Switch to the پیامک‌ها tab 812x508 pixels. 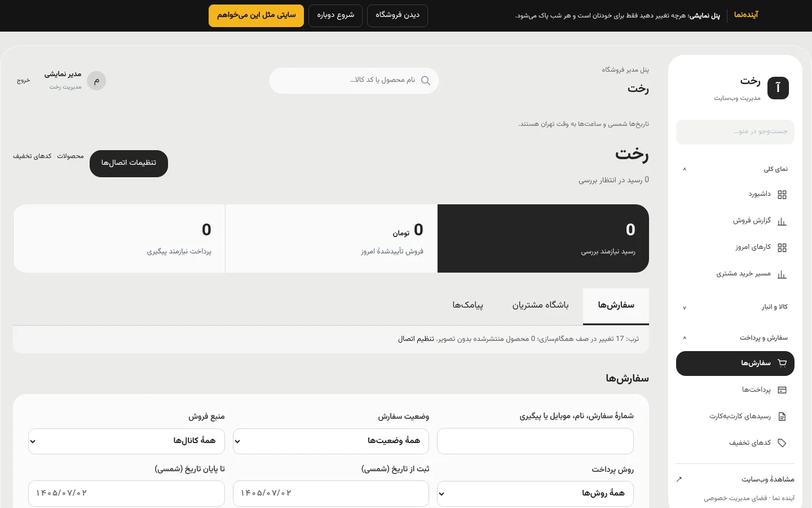[x=467, y=306]
